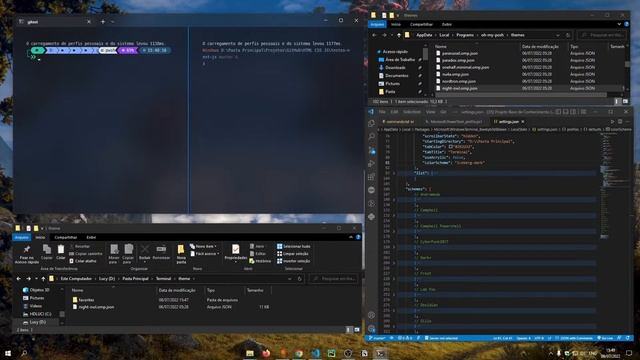Open recent locations dropdown in lower Explorer
Screen dimensions: 640x360
pos(36,279)
